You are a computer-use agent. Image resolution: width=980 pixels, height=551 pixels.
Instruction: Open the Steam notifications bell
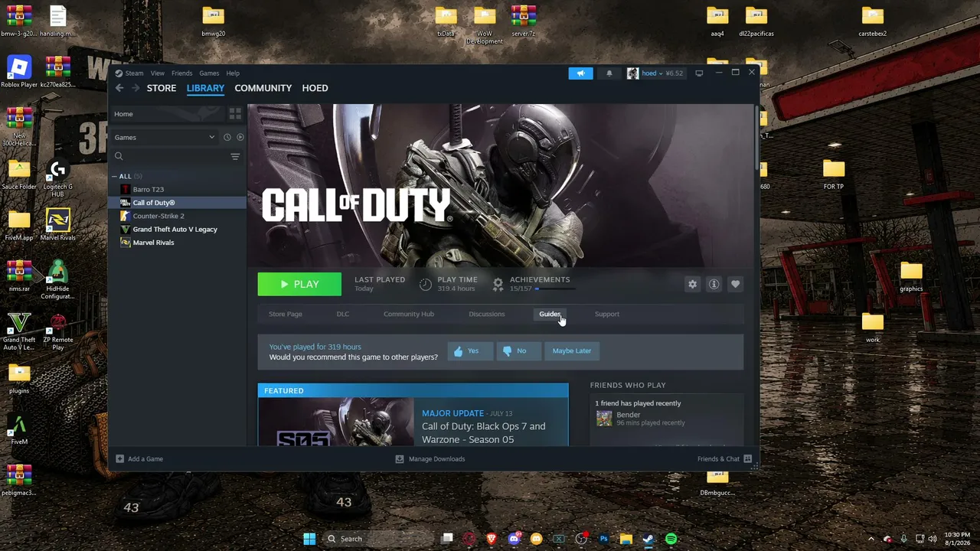pyautogui.click(x=609, y=73)
